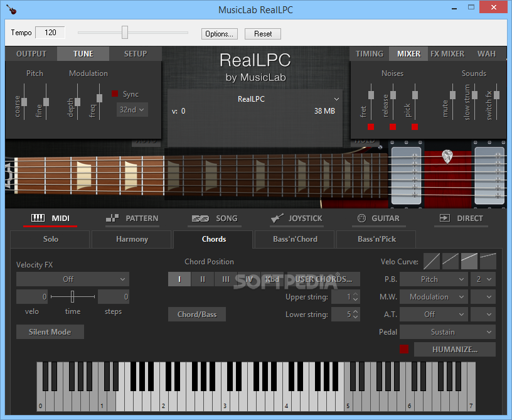Select the second Velo Curve shape icon
Screen dimensions: 512x420
coord(451,261)
